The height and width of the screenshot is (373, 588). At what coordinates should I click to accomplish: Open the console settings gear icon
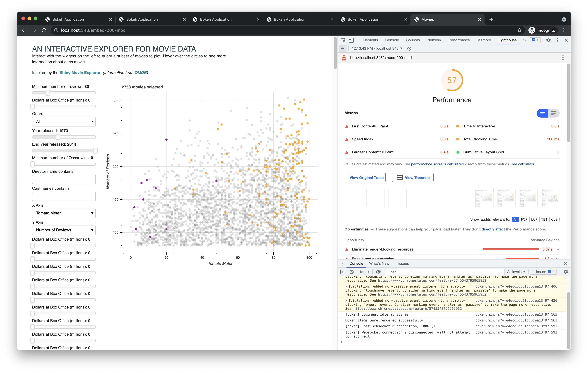[566, 272]
